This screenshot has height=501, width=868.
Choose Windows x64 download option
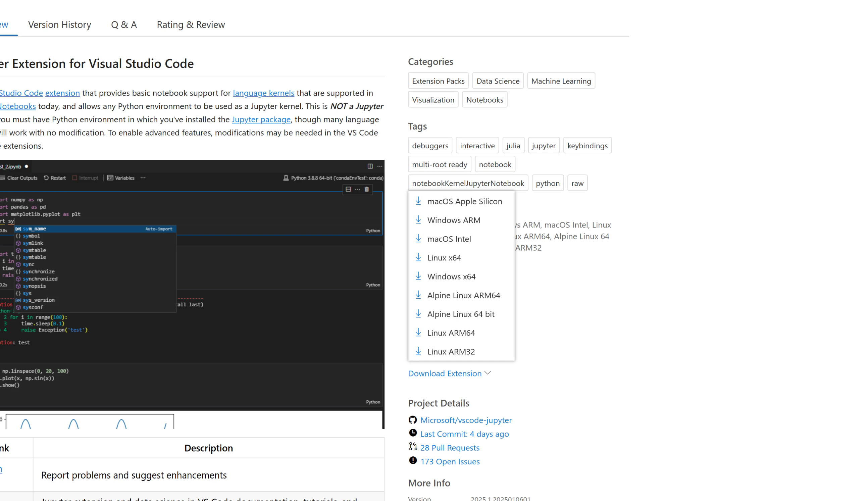click(x=461, y=277)
